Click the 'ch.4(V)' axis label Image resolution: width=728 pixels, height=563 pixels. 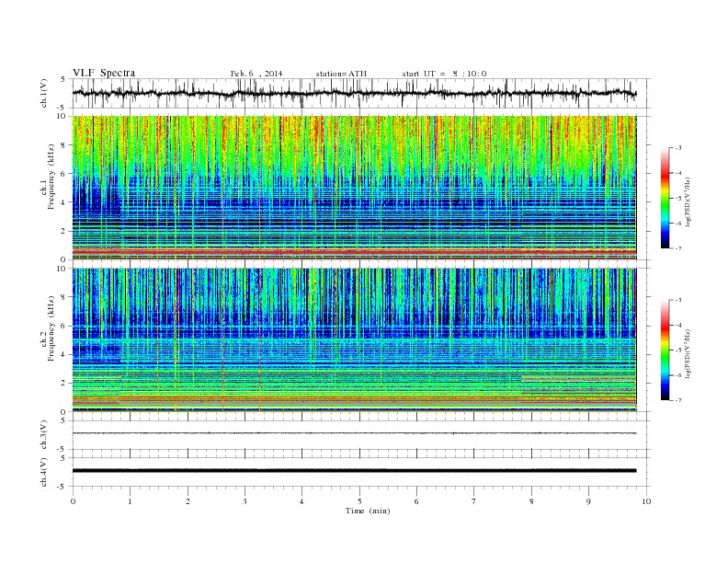44,472
